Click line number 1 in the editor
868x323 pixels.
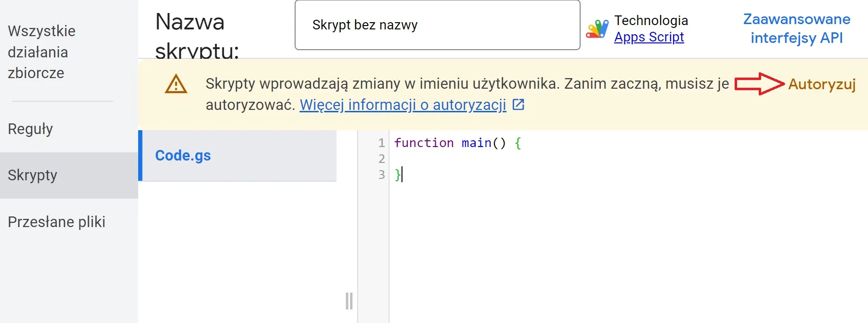[382, 143]
